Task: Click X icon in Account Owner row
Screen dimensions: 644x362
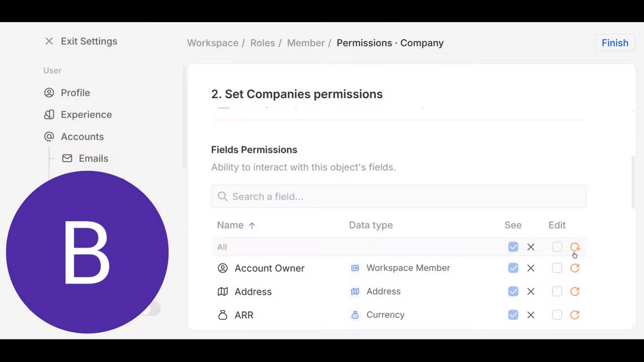Action: (x=531, y=268)
